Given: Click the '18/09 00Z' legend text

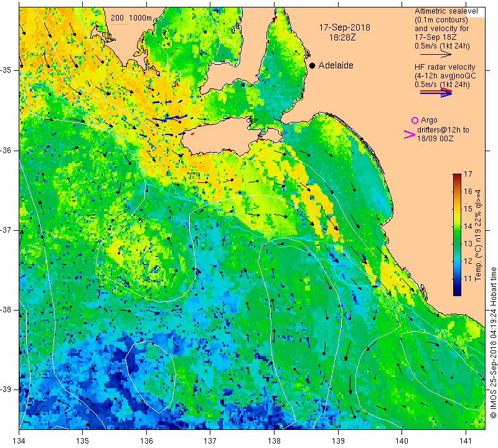Looking at the screenshot, I should pyautogui.click(x=435, y=139).
